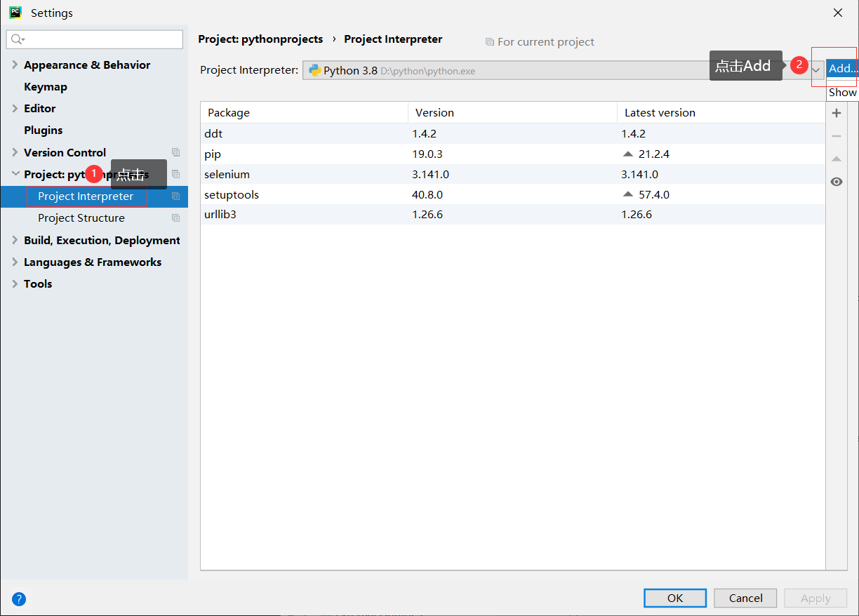Click the upgrade arrow beside setuptools version
The image size is (859, 616).
627,194
